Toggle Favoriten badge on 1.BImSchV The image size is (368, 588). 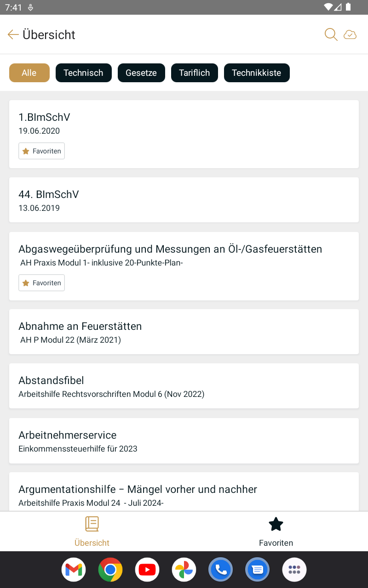41,151
